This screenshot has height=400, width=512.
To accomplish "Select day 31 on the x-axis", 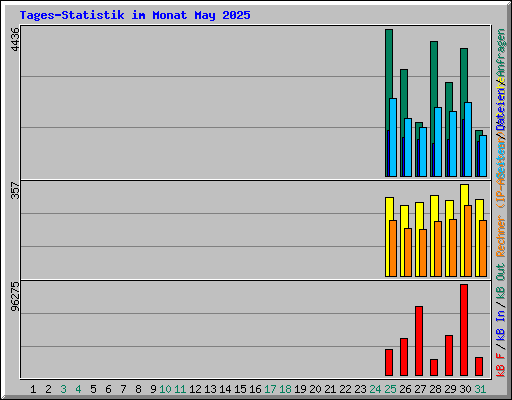I will click(x=480, y=389).
